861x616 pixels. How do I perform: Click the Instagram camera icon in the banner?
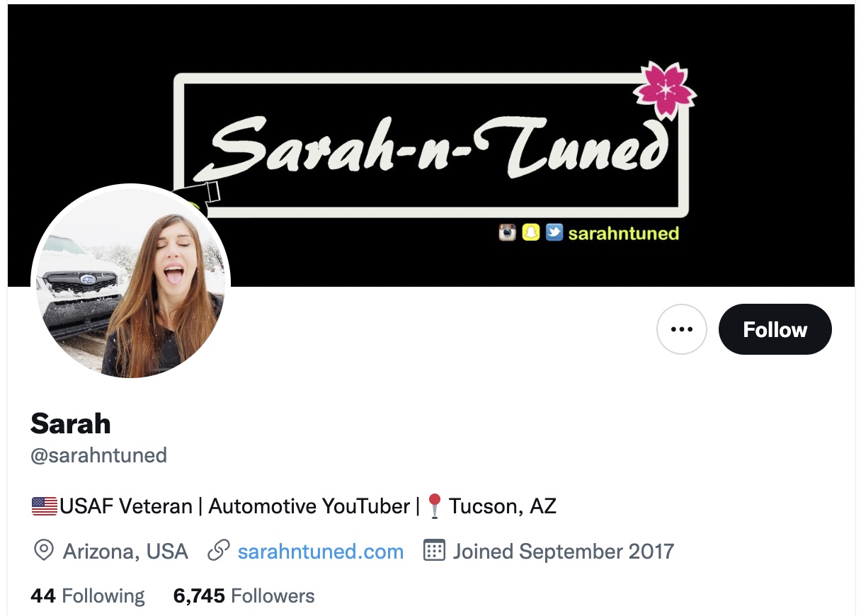pos(507,232)
